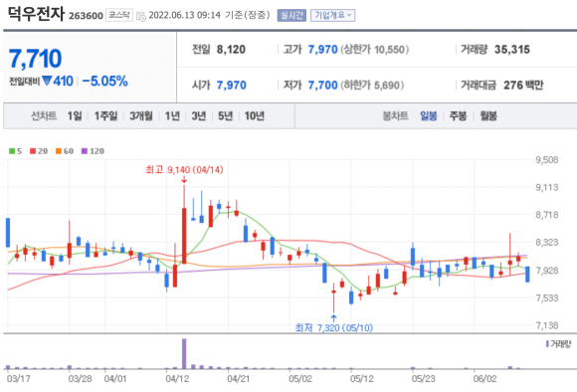577x392 pixels.
Task: Click the 저가 value 7,700
Action: 322,86
